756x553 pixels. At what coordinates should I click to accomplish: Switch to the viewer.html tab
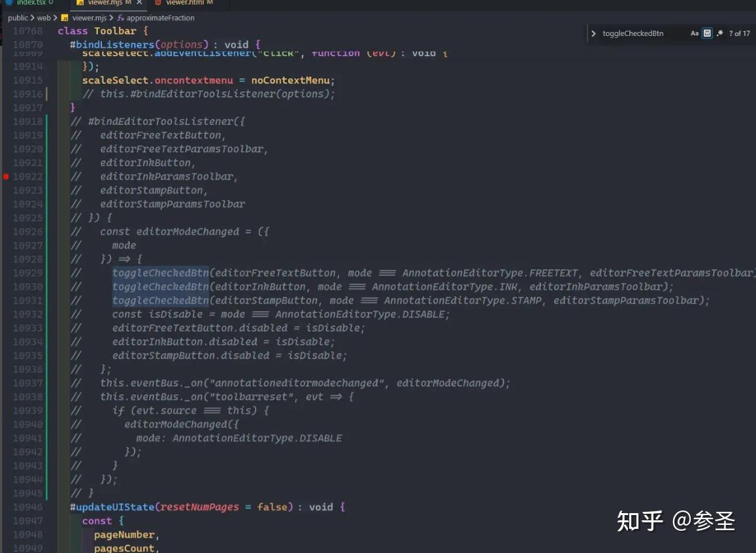click(181, 3)
